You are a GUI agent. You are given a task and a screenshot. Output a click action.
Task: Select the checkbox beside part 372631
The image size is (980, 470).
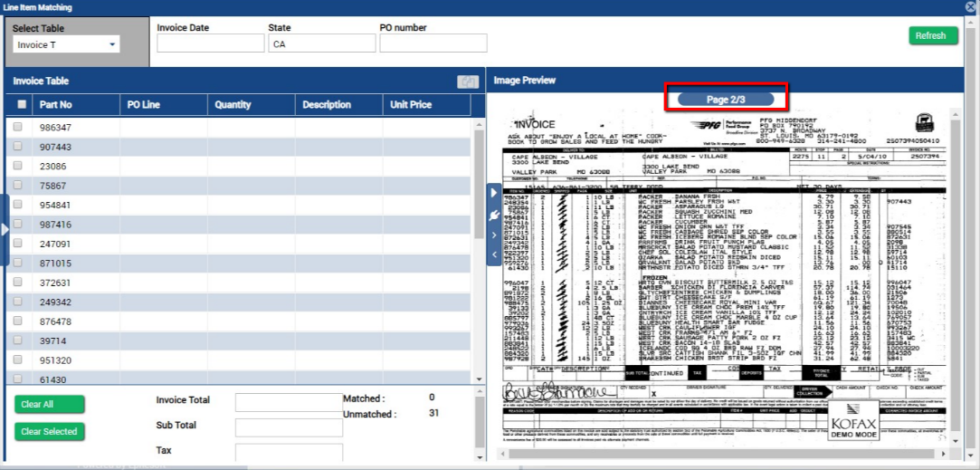(x=18, y=282)
